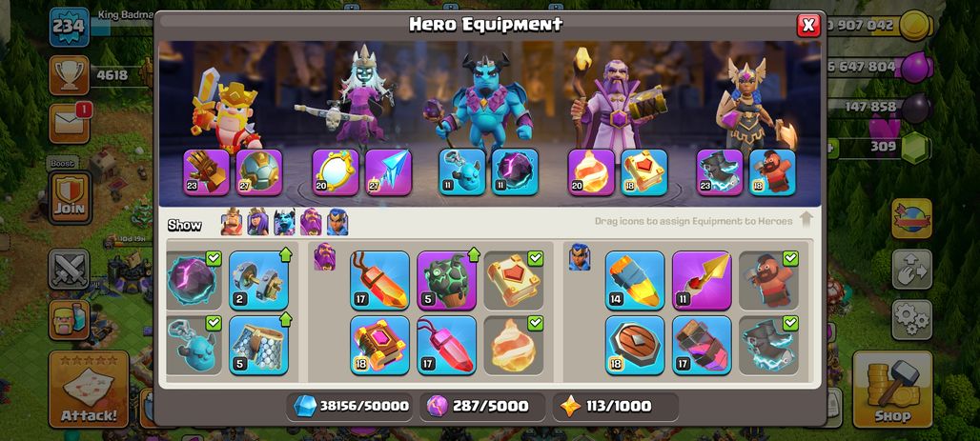Toggle the equipped Hog Rider Puppet checkmark item
Screen dimensions: 980x441
click(768, 280)
